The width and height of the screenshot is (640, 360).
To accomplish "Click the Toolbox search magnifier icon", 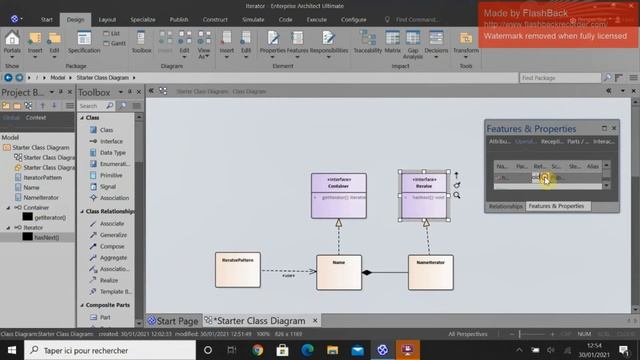I will [x=109, y=106].
